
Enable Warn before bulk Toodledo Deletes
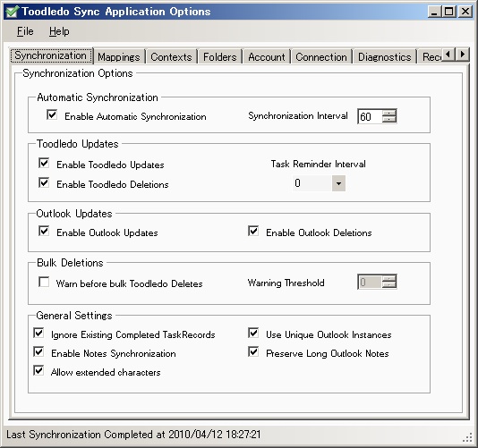pyautogui.click(x=44, y=282)
